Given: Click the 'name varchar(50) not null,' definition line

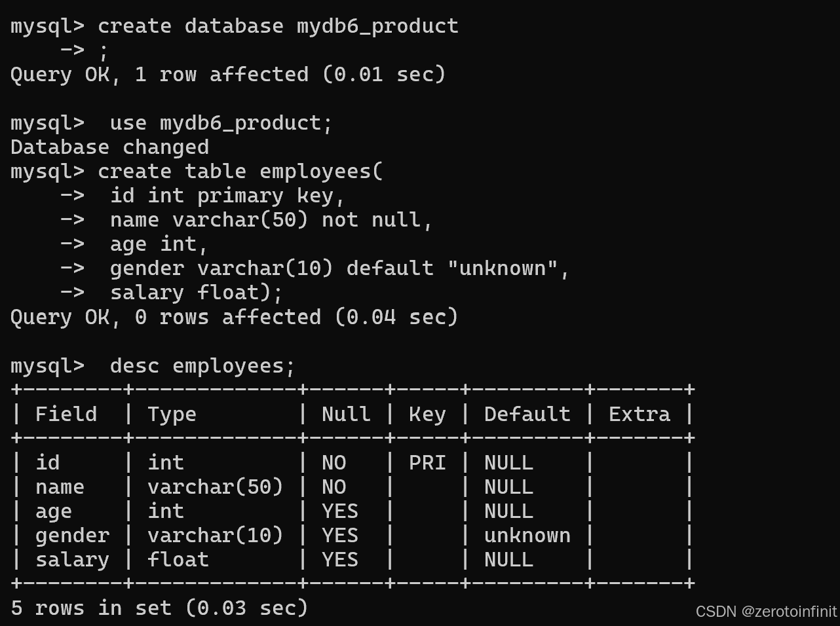Looking at the screenshot, I should pos(271,220).
